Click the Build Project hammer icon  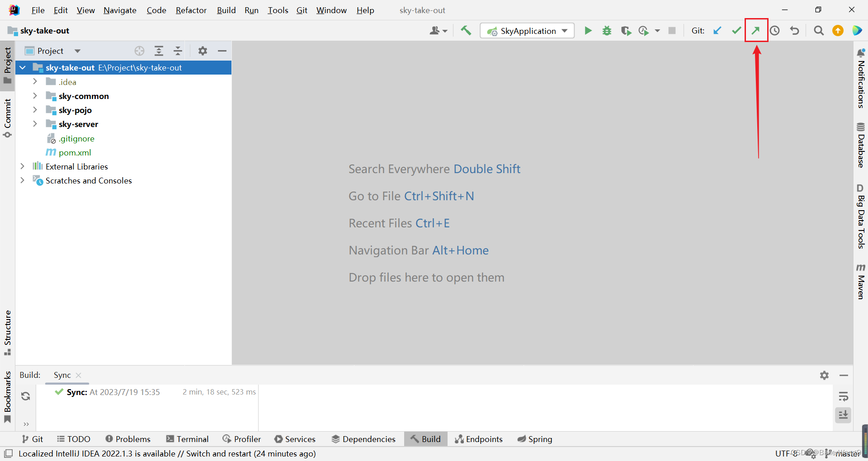466,30
